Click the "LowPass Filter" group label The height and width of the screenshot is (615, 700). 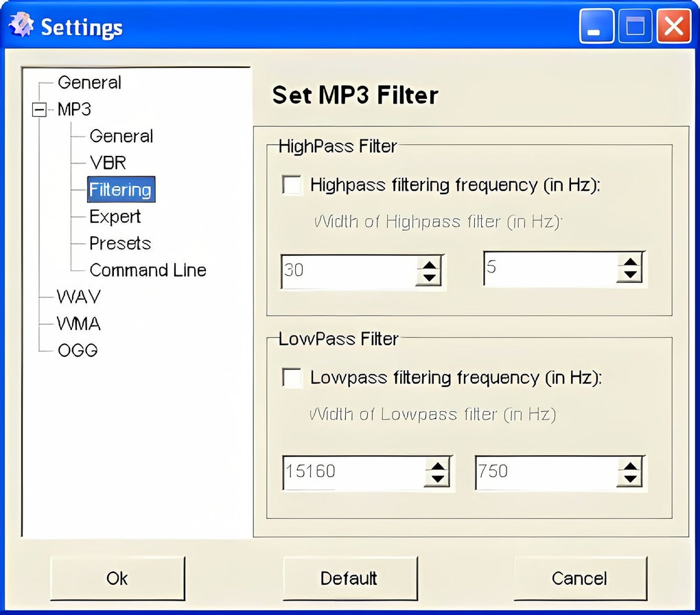coord(338,339)
